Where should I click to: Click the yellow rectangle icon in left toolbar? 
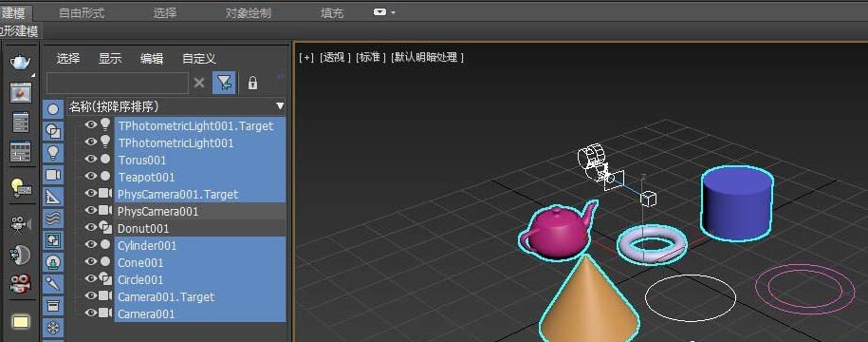(x=21, y=322)
